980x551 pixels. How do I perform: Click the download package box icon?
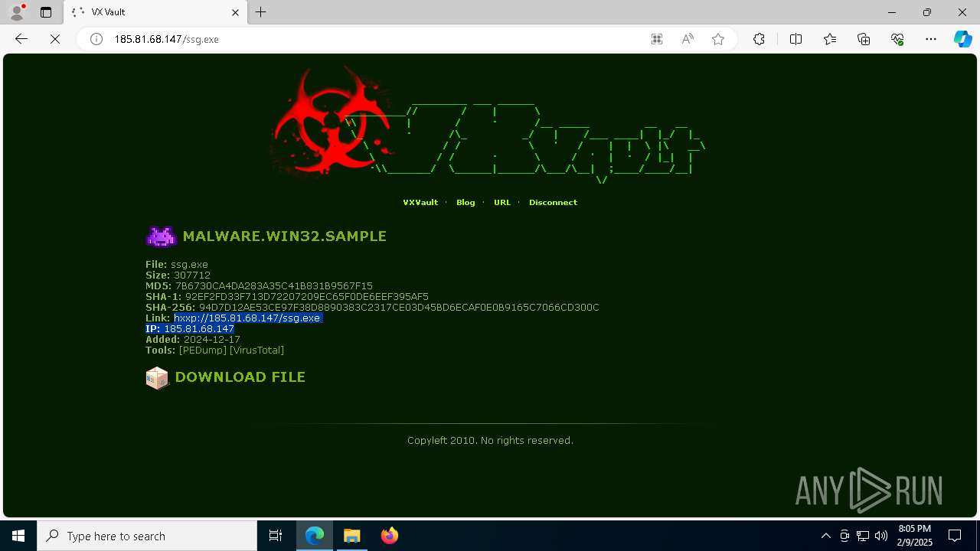[x=157, y=378]
